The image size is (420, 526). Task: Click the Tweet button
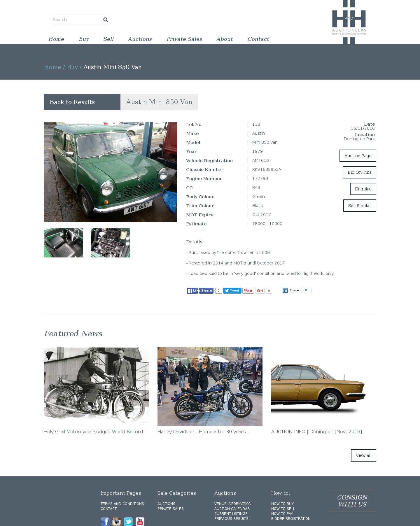(232, 290)
